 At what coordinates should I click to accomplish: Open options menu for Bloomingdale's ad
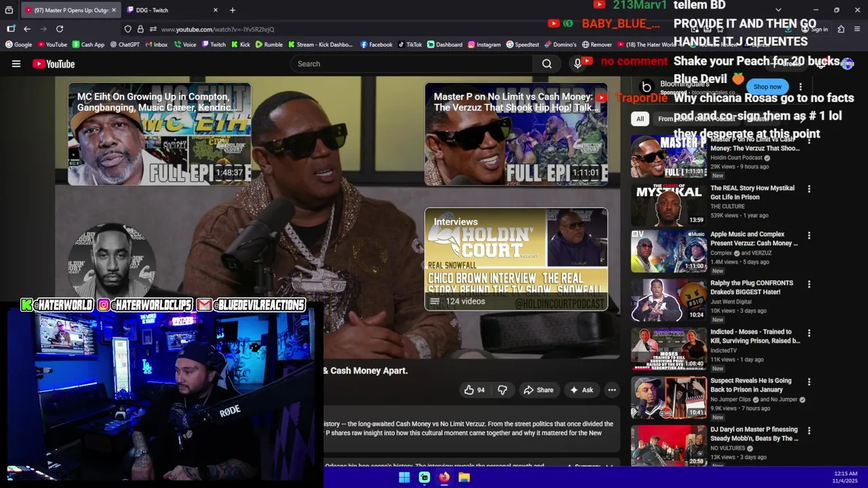tap(801, 87)
